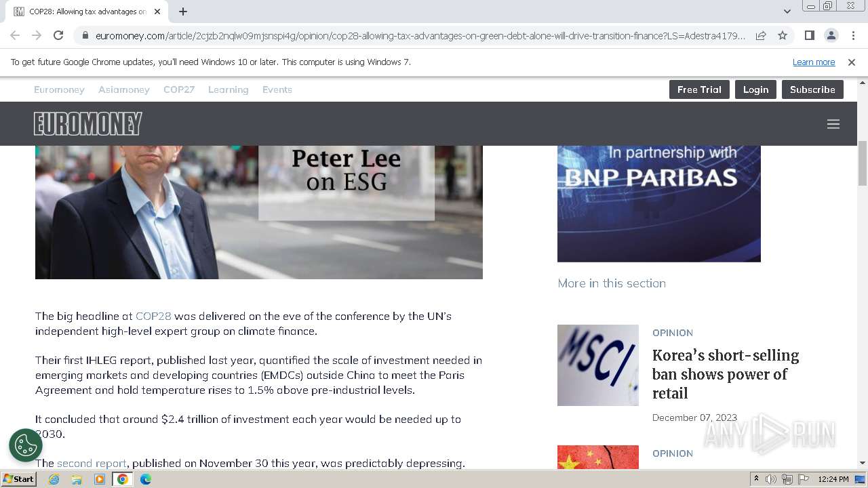
Task: Click the scrollbar down arrow
Action: click(863, 463)
